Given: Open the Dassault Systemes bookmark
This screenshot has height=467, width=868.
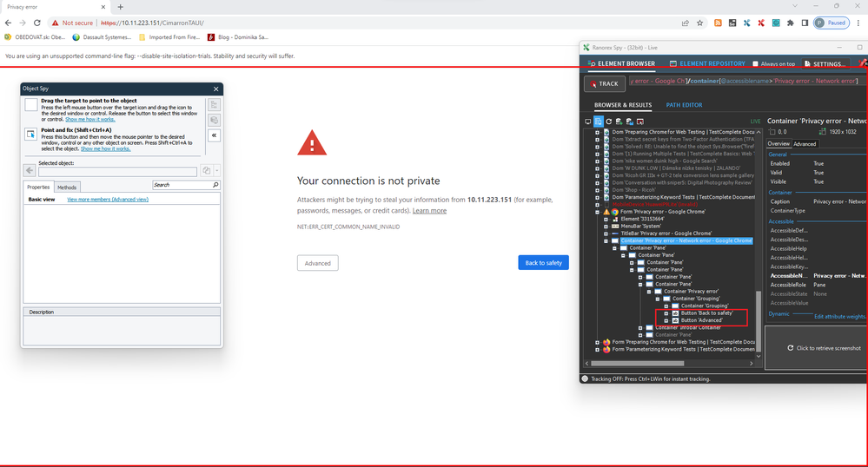Looking at the screenshot, I should [x=103, y=37].
